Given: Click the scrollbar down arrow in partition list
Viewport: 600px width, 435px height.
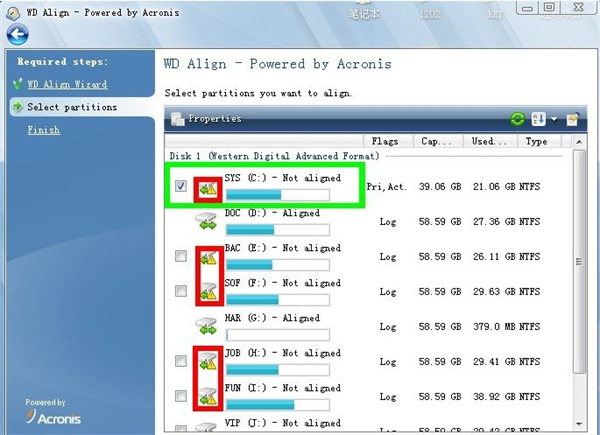Looking at the screenshot, I should point(579,424).
